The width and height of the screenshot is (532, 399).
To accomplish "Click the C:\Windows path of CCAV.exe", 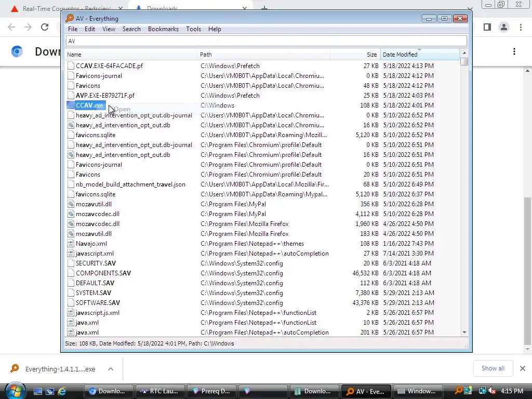I will 217,105.
